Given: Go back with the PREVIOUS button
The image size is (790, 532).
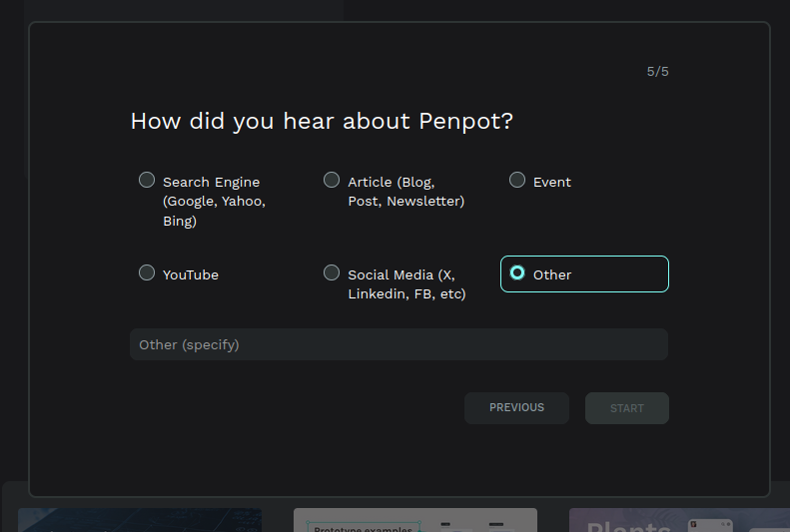Looking at the screenshot, I should tap(517, 408).
